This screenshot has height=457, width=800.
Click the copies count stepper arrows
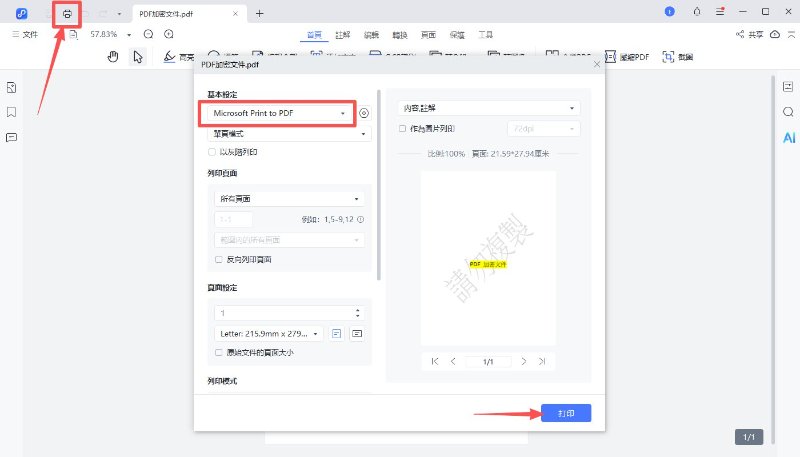[x=357, y=313]
